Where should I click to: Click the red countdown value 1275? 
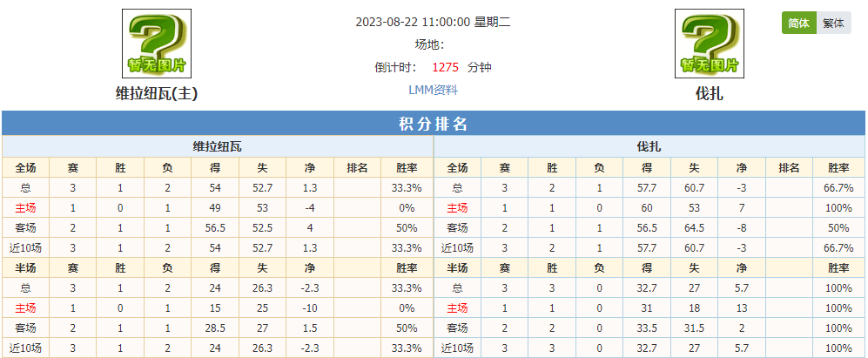pos(446,68)
